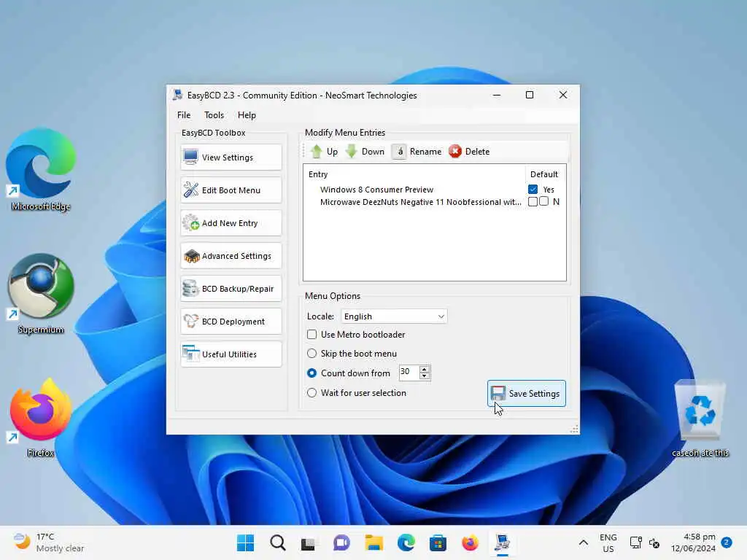747x560 pixels.
Task: Open taskbar Search
Action: [x=278, y=542]
